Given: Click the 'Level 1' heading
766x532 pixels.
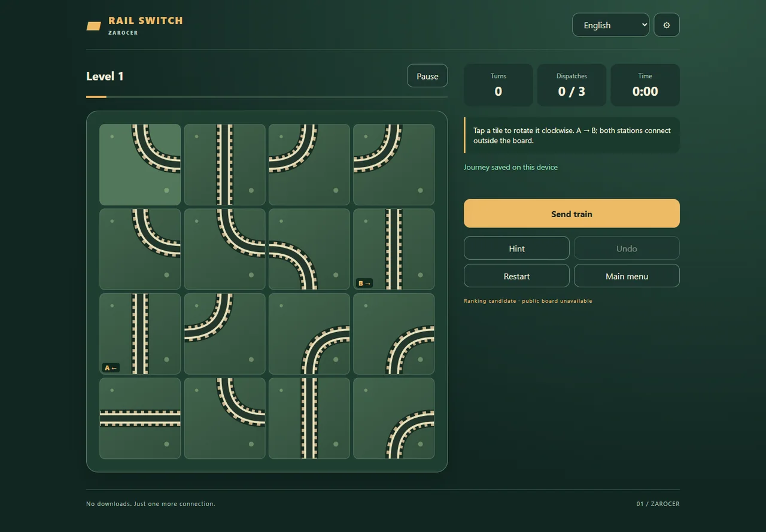Looking at the screenshot, I should 105,76.
